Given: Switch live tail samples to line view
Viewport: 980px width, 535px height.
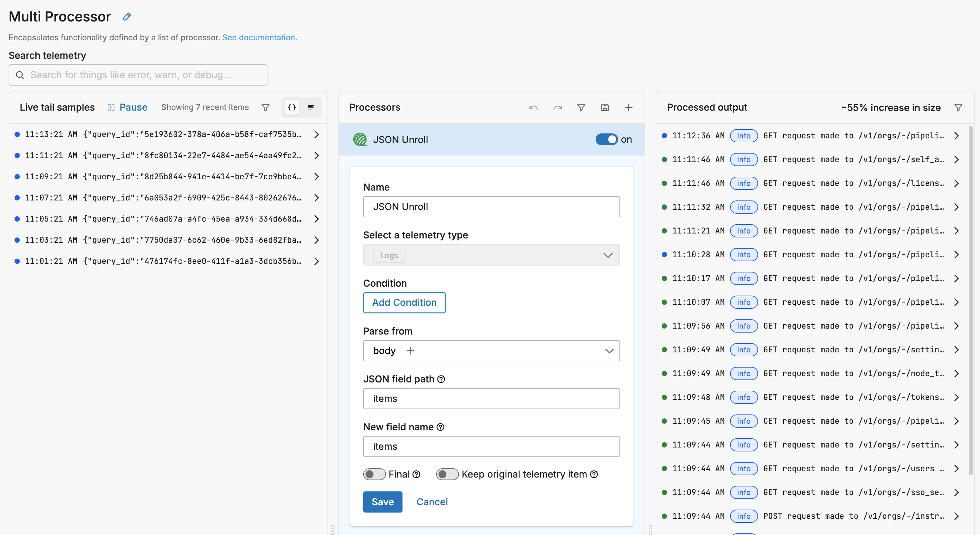Looking at the screenshot, I should click(311, 107).
